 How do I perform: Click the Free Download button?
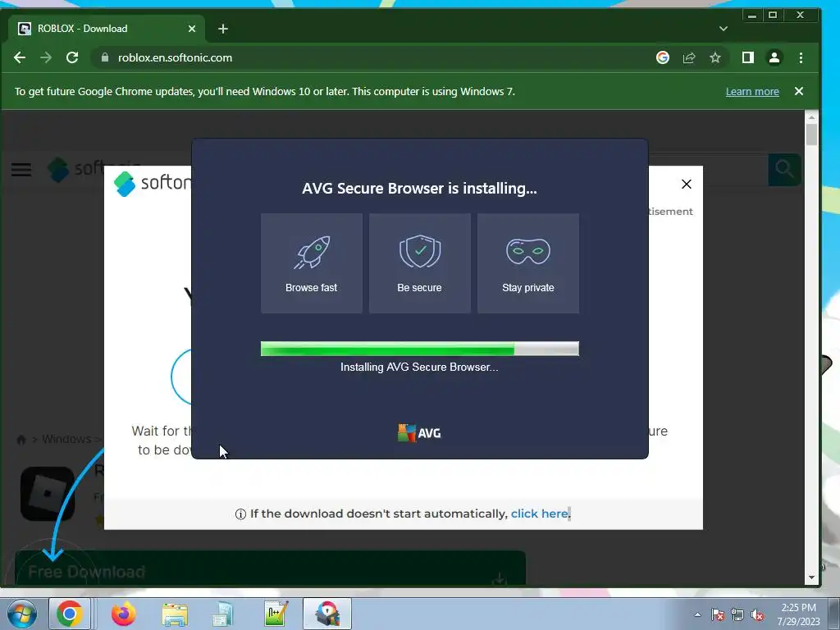click(270, 568)
